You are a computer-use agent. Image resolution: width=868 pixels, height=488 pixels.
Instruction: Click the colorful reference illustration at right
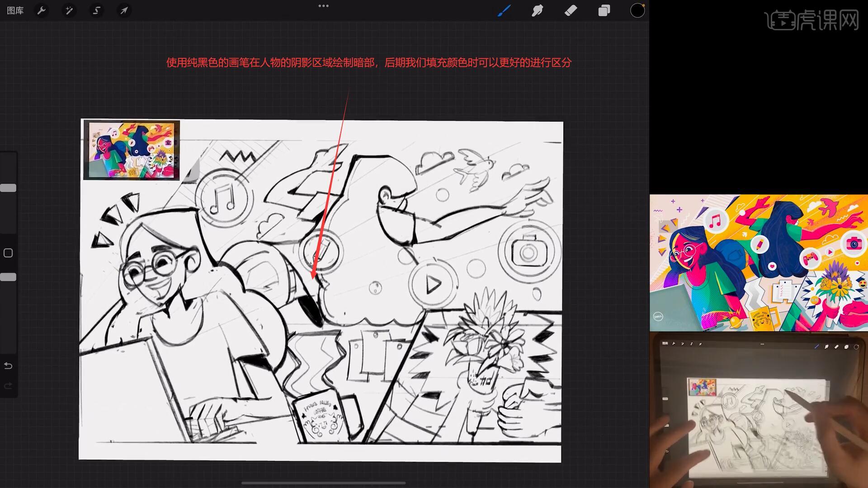point(759,263)
